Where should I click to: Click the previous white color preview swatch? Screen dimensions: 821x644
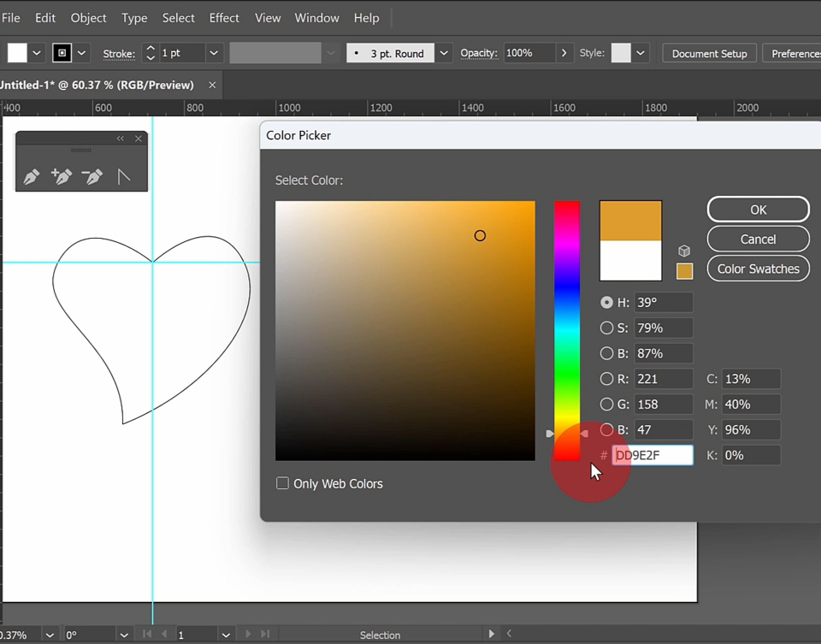coord(630,260)
